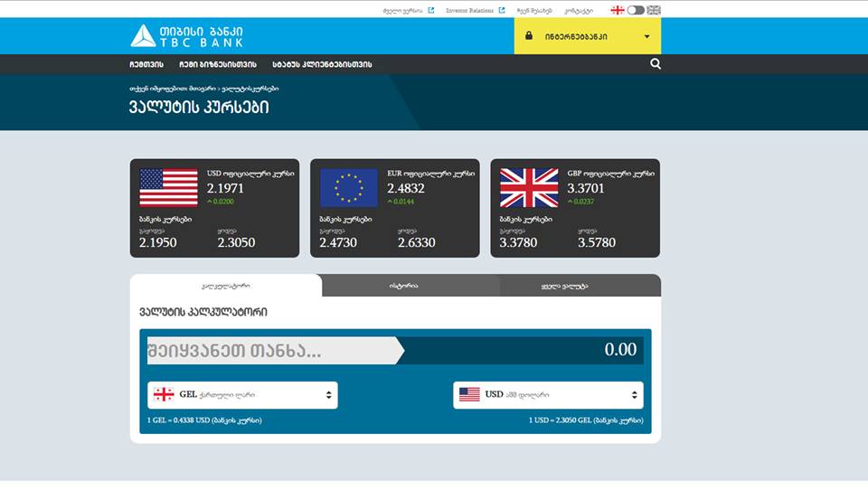Screen dimensions: 868x500
Task: Open the ჩემი ბიზნესისთვის navigation menu
Action: (218, 64)
